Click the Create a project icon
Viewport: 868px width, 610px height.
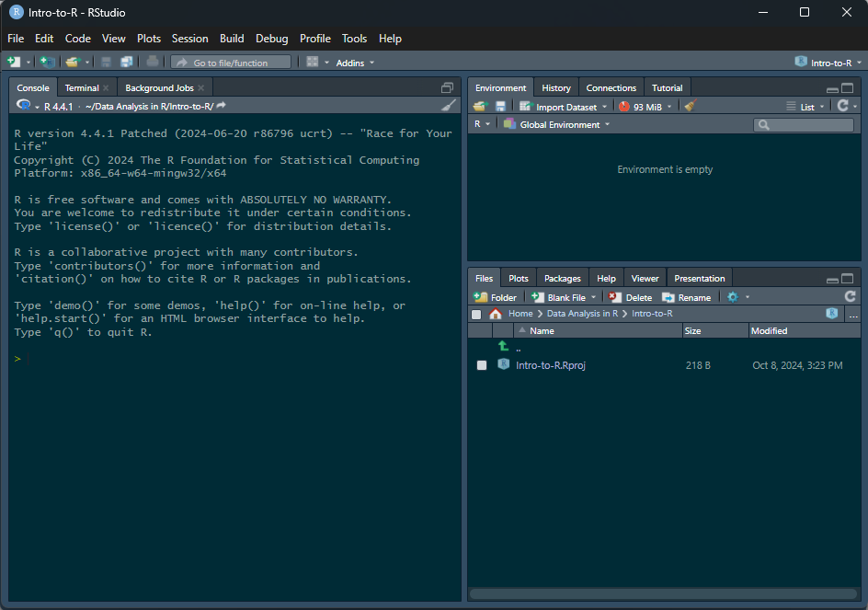[x=46, y=62]
